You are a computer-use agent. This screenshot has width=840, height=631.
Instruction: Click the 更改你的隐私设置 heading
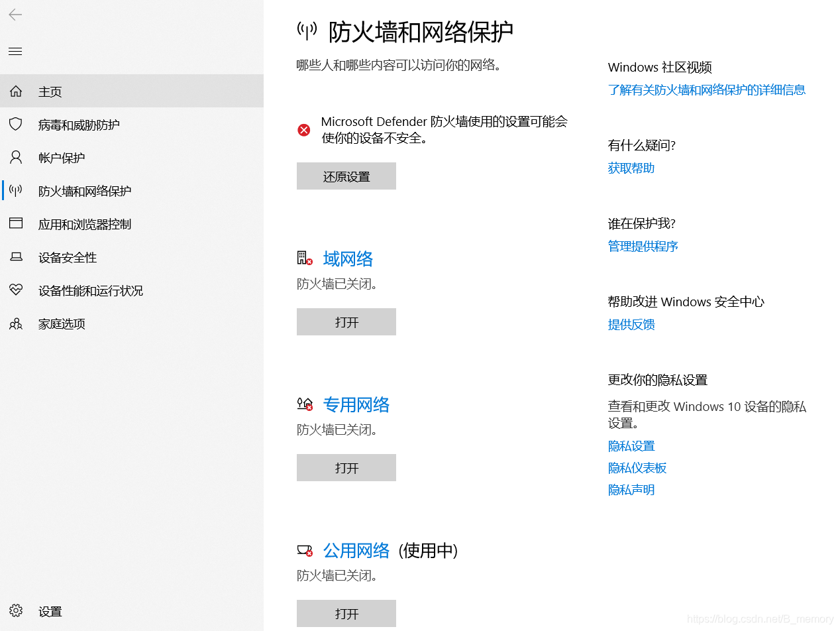coord(658,380)
